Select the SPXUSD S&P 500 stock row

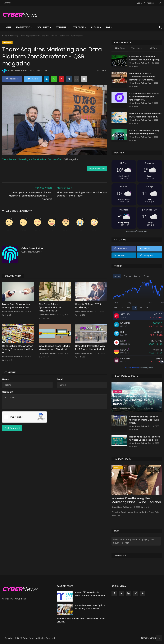tap(138, 316)
